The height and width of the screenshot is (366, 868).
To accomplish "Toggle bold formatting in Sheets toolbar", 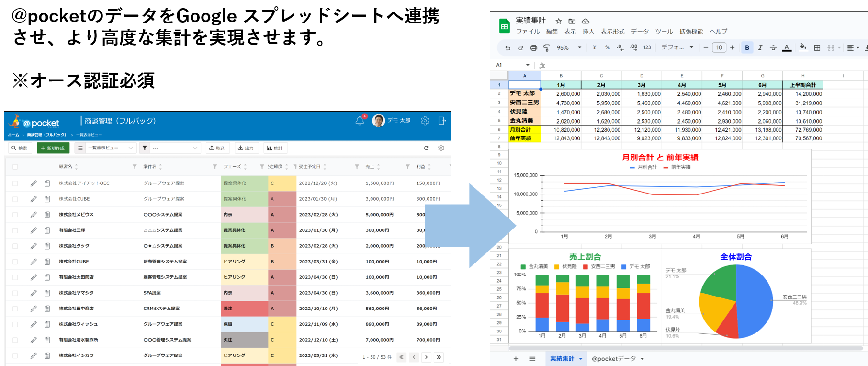I will point(747,47).
